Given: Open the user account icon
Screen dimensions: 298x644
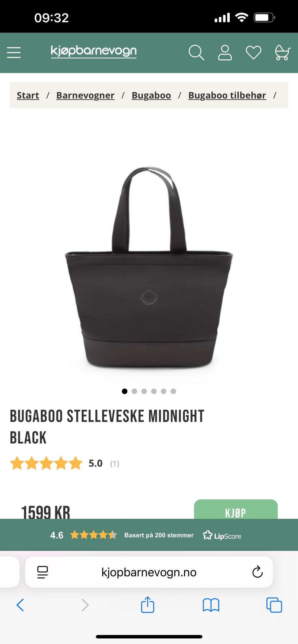Looking at the screenshot, I should point(225,53).
